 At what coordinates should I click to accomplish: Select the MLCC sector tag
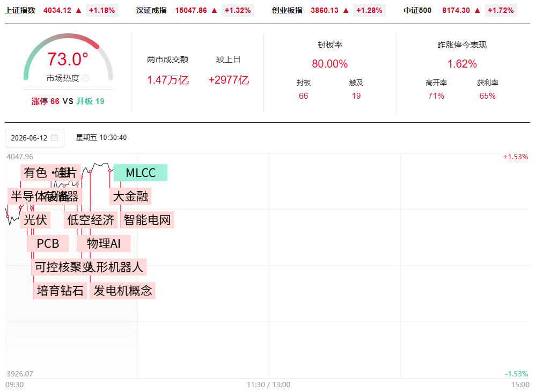click(141, 173)
